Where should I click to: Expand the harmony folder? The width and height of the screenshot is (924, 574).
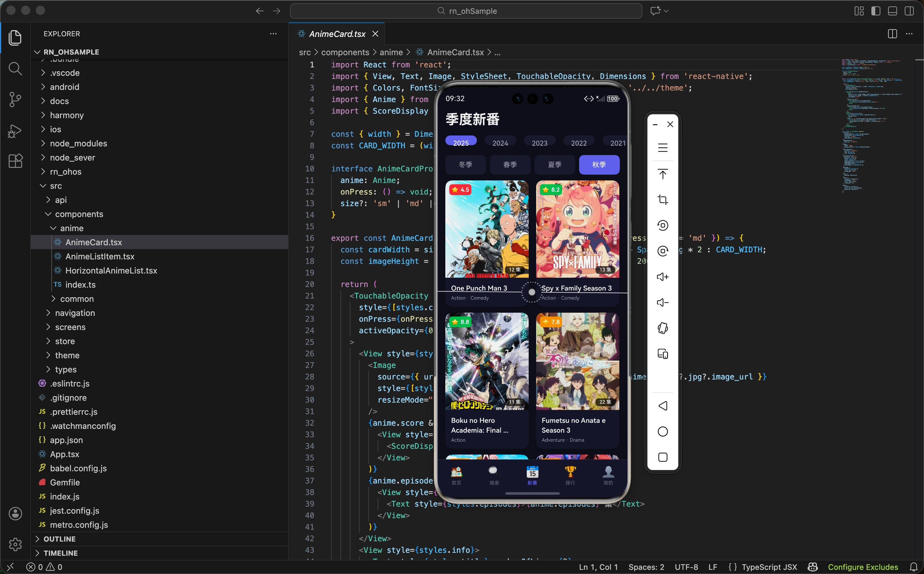click(67, 115)
